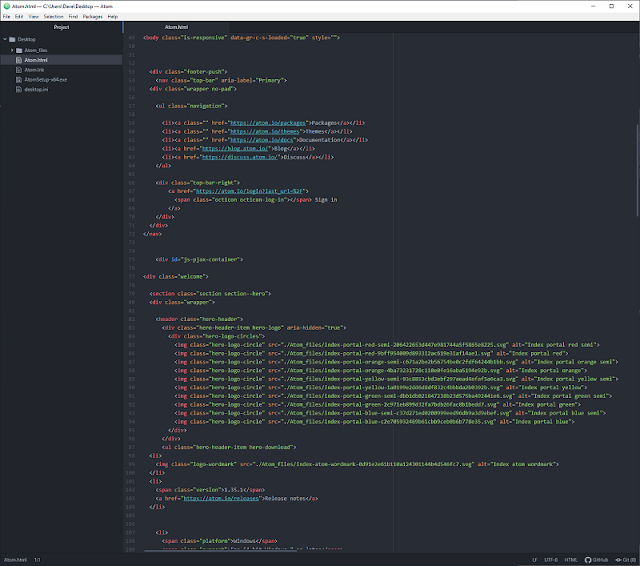This screenshot has width=640, height=566.
Task: Click the "welcome" class text on line 77
Action: pyautogui.click(x=191, y=277)
